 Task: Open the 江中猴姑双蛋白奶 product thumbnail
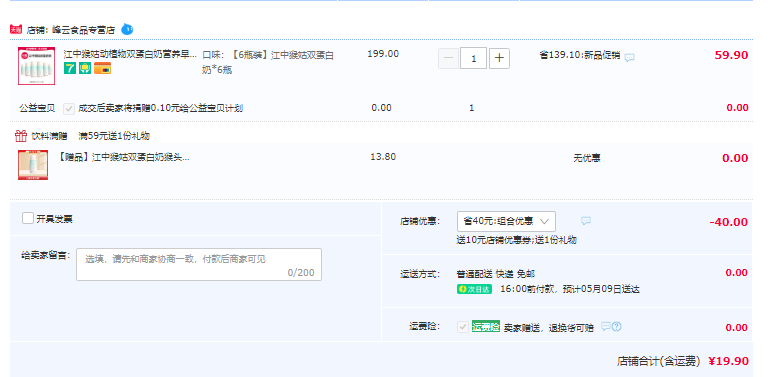tap(36, 66)
